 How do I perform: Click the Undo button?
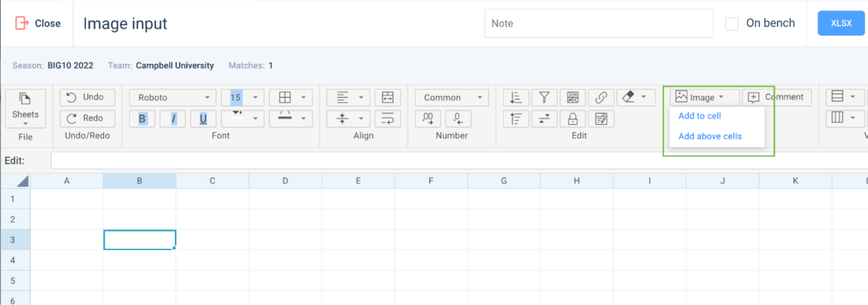[x=87, y=97]
